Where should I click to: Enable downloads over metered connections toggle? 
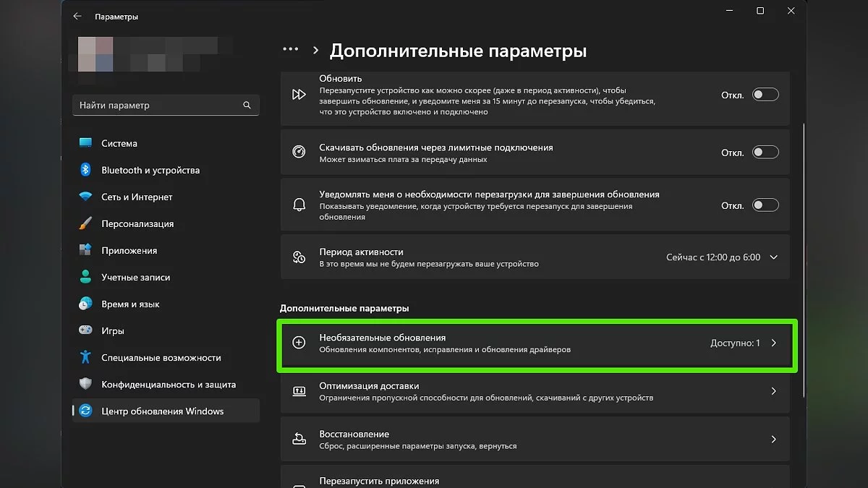(765, 153)
